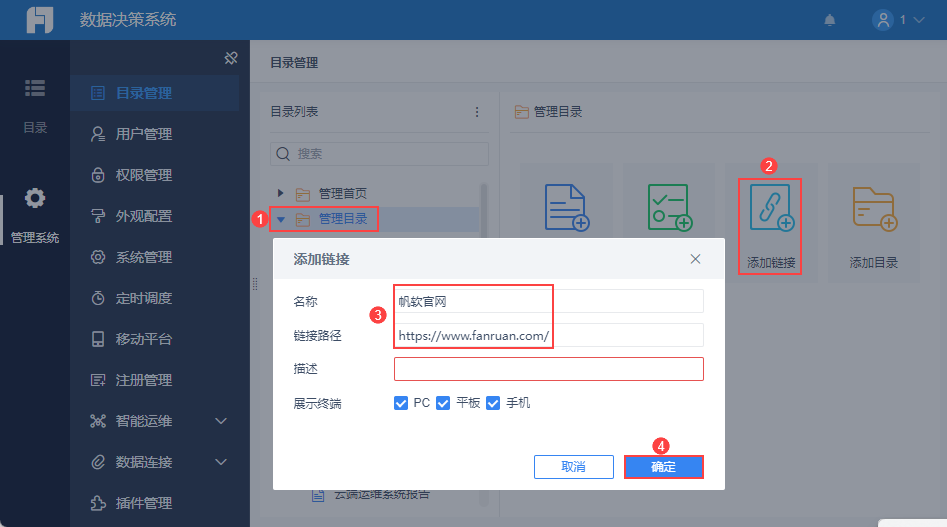This screenshot has width=947, height=527.
Task: Click the 确定 button
Action: point(664,467)
